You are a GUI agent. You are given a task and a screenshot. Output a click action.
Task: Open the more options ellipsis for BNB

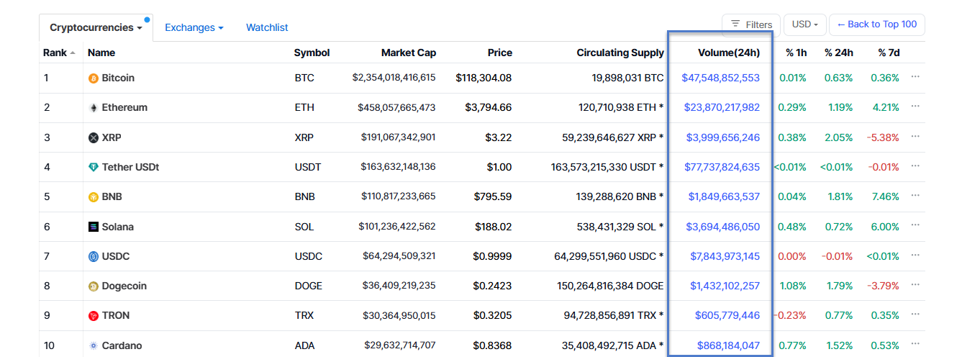point(915,195)
